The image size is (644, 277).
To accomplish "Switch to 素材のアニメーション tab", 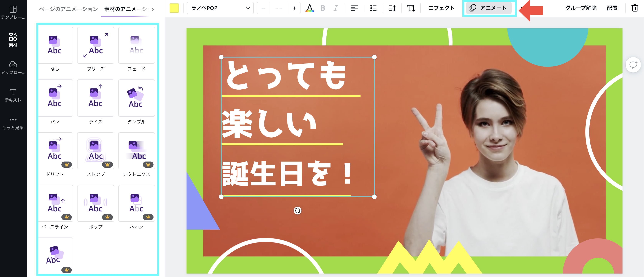I will point(125,9).
